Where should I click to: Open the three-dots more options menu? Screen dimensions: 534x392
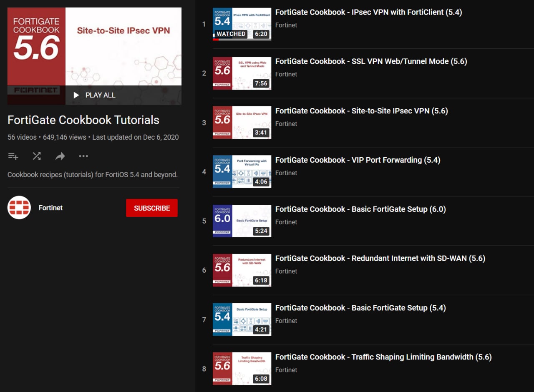[x=83, y=156]
